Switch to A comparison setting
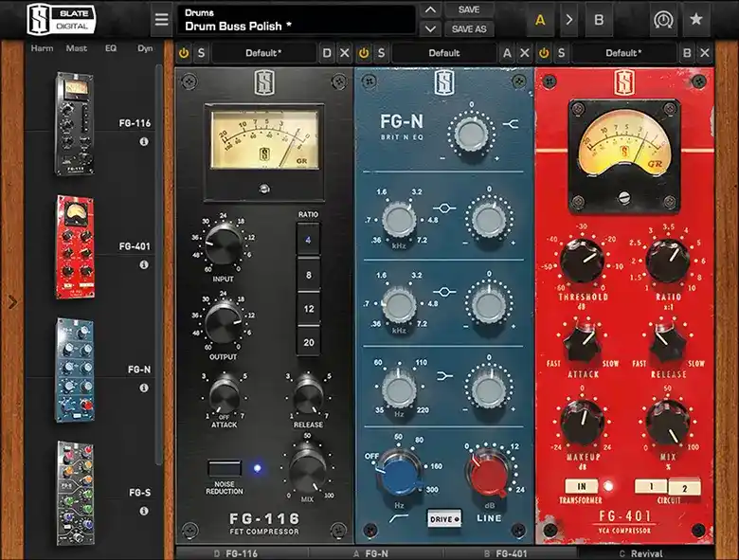 coord(540,20)
